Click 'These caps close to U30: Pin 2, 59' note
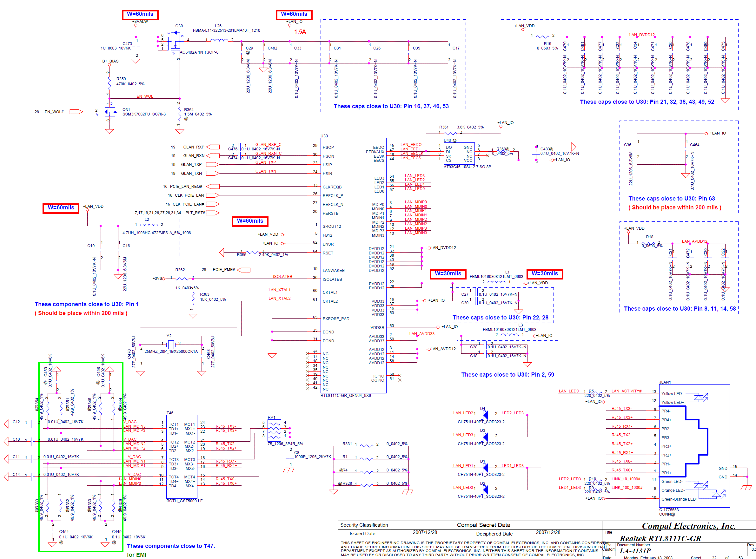Screen dimensions: 756x559 coord(507,375)
